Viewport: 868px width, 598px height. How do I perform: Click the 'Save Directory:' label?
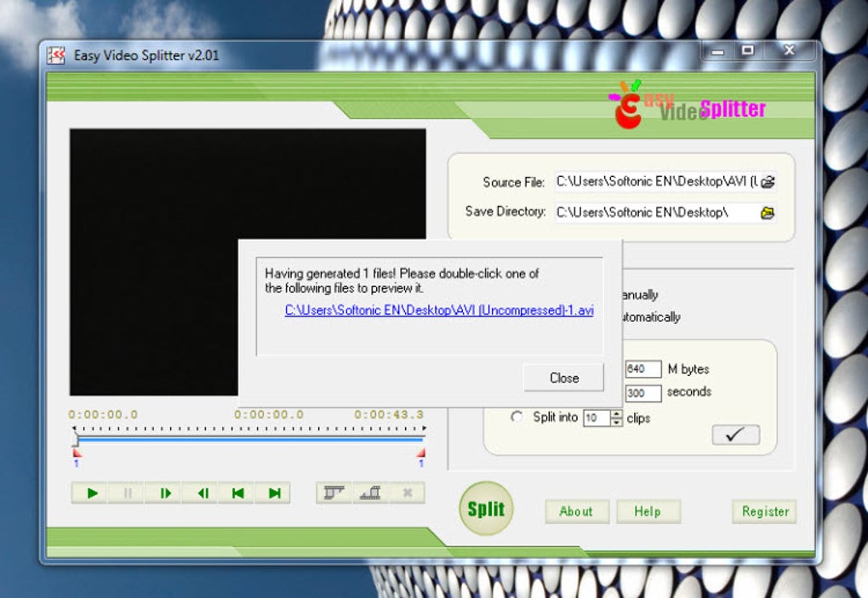click(505, 211)
